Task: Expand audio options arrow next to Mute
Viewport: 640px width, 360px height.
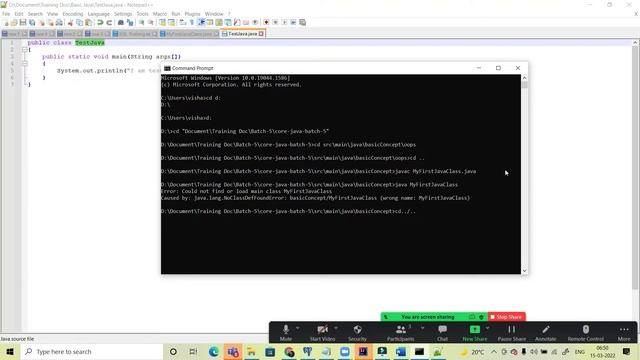Action: click(x=298, y=328)
